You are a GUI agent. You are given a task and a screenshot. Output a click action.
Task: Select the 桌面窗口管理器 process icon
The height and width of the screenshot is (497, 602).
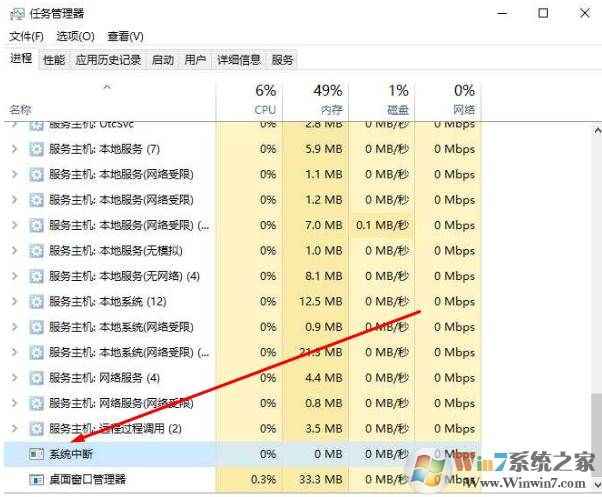click(x=37, y=479)
